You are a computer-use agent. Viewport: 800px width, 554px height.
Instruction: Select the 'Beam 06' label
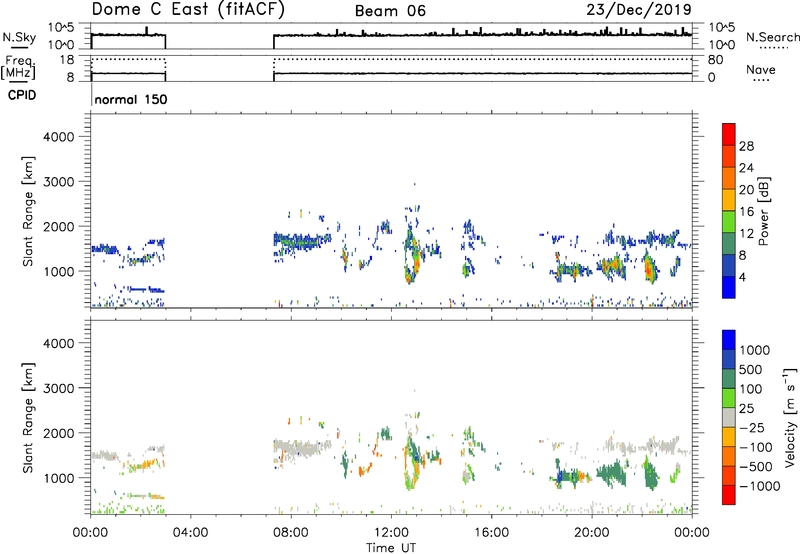tap(390, 11)
